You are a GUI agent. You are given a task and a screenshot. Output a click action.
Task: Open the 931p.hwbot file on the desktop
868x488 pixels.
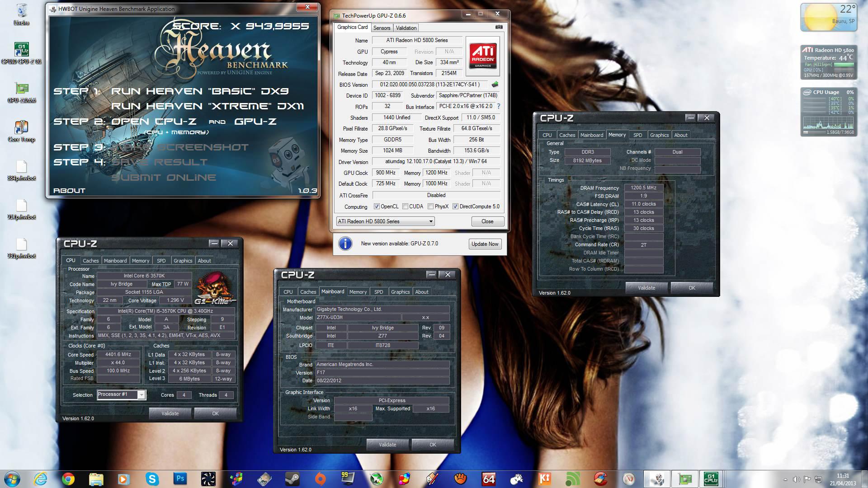pos(21,248)
